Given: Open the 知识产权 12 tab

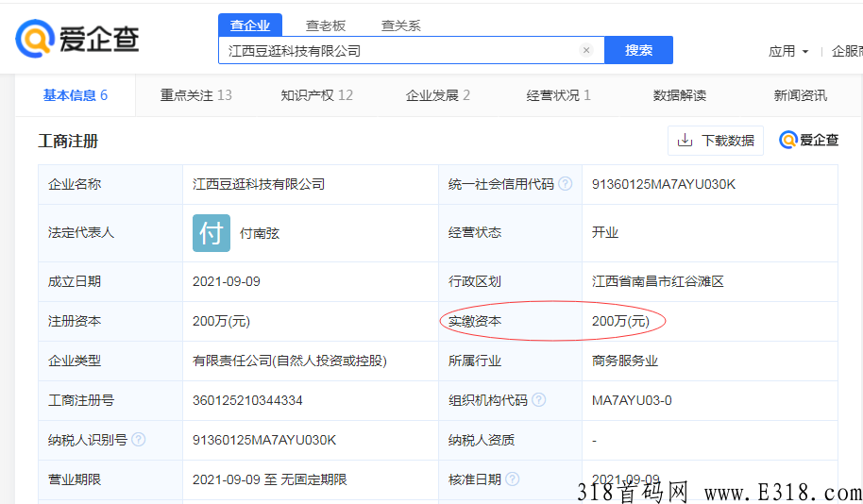Looking at the screenshot, I should point(316,95).
